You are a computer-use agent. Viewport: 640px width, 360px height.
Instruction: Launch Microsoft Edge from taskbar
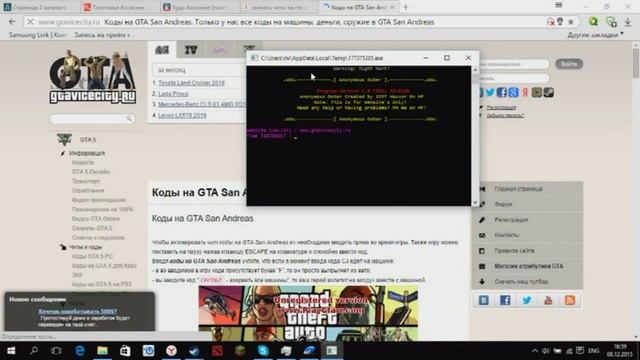tap(80, 351)
